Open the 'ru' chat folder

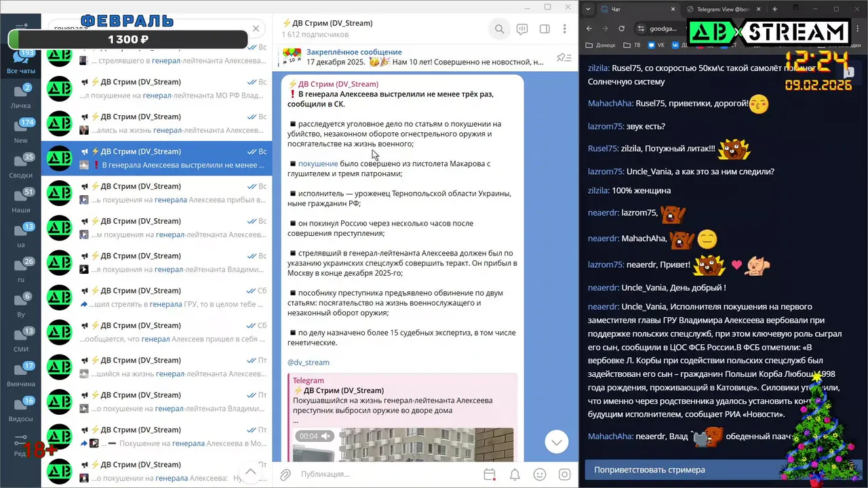tap(21, 270)
